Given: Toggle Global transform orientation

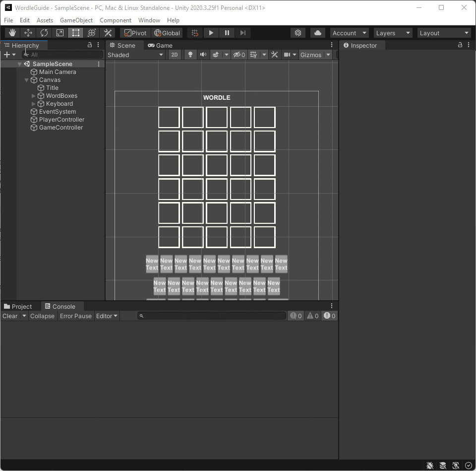Looking at the screenshot, I should point(167,33).
